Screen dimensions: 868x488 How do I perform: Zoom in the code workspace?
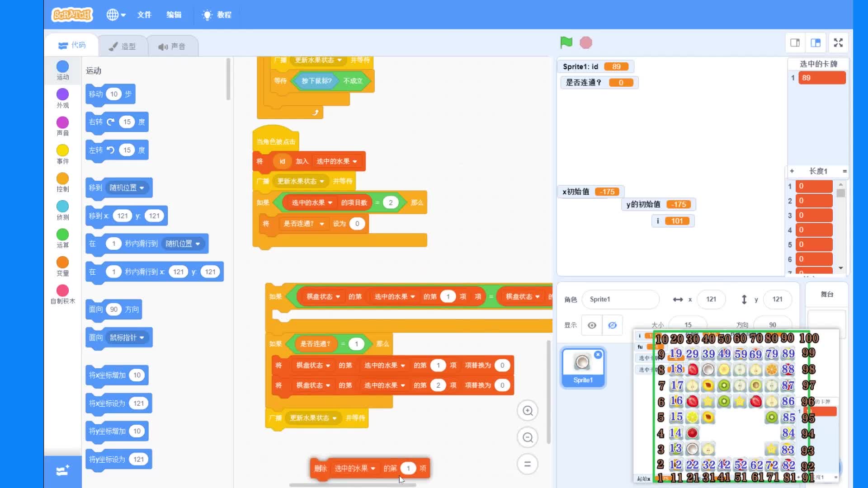click(x=528, y=411)
